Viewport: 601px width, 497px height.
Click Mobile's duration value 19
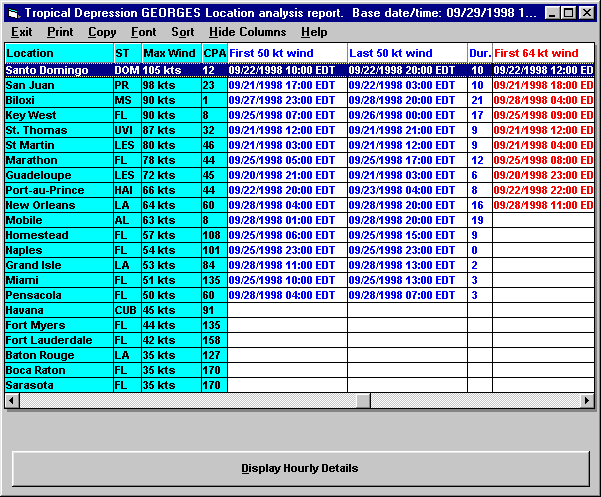pos(480,220)
